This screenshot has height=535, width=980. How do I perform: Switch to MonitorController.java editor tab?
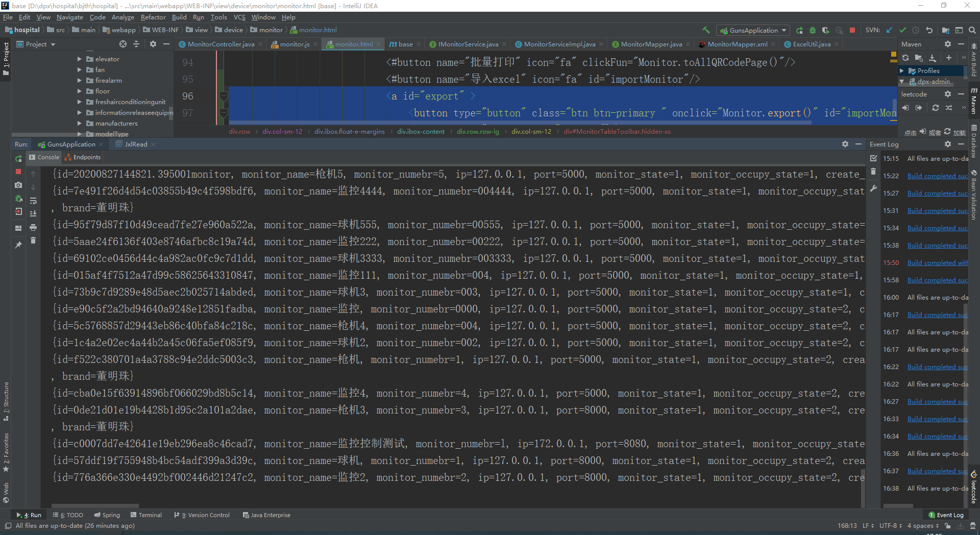(x=220, y=44)
